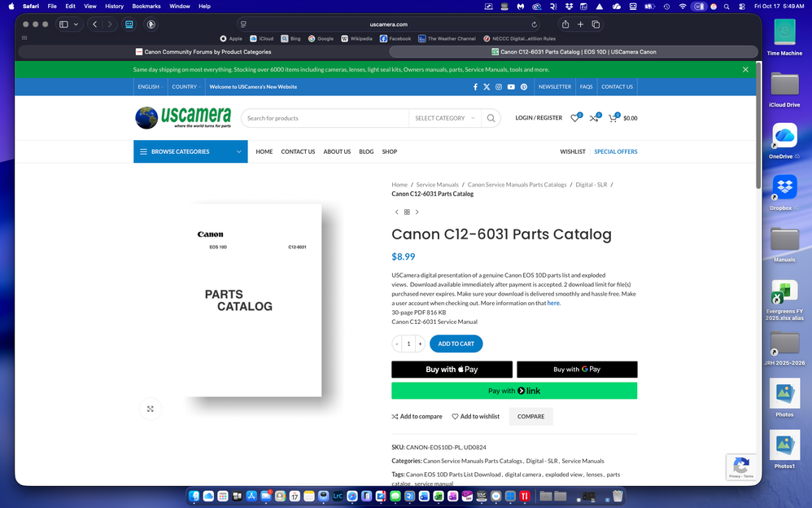Screen dimensions: 812x508
Task: Click the Add to Cart button
Action: click(456, 344)
